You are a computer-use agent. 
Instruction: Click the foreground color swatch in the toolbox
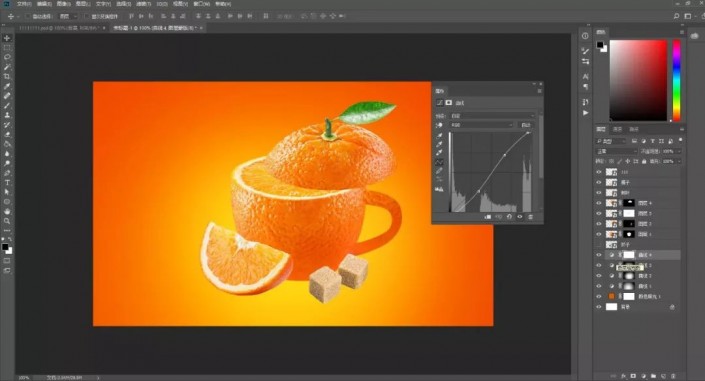(x=5, y=247)
